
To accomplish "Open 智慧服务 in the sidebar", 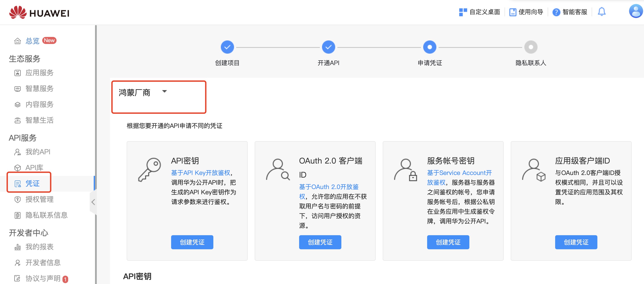I will click(40, 89).
